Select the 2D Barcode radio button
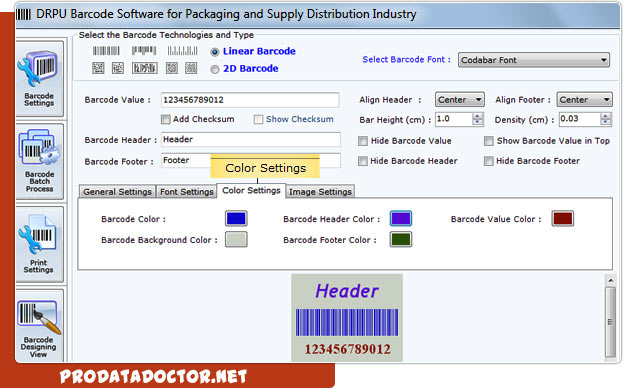The width and height of the screenshot is (623, 388). click(x=215, y=69)
